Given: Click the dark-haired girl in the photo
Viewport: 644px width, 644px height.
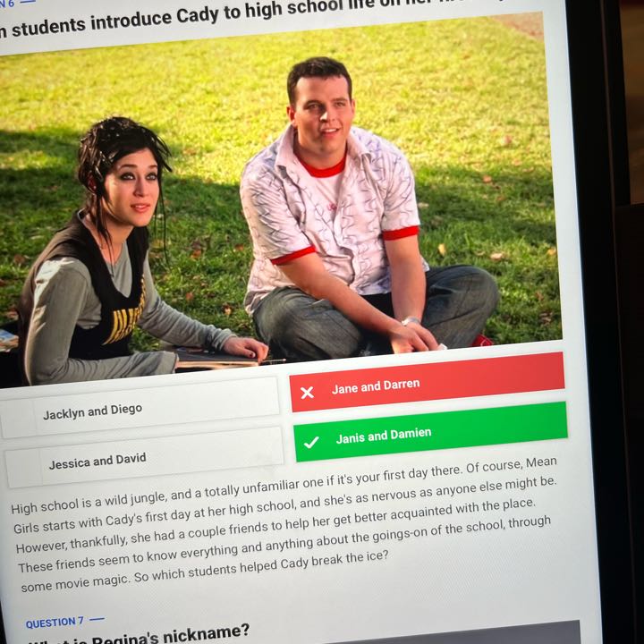Looking at the screenshot, I should pos(106,255).
